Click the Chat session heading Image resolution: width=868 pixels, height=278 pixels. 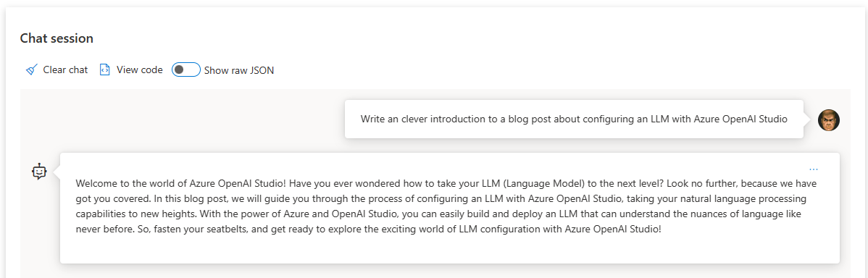pyautogui.click(x=57, y=38)
